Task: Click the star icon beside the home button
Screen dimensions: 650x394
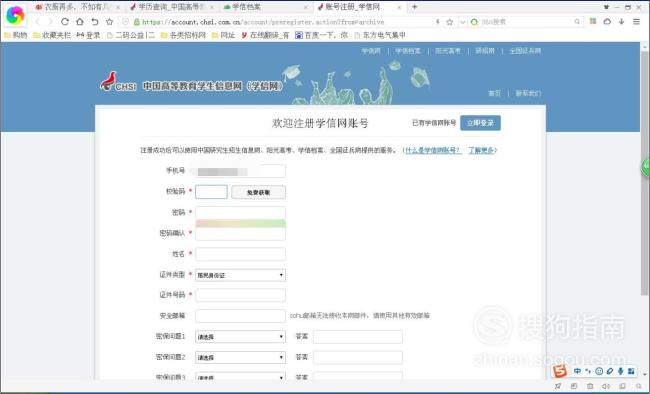Action: [109, 22]
